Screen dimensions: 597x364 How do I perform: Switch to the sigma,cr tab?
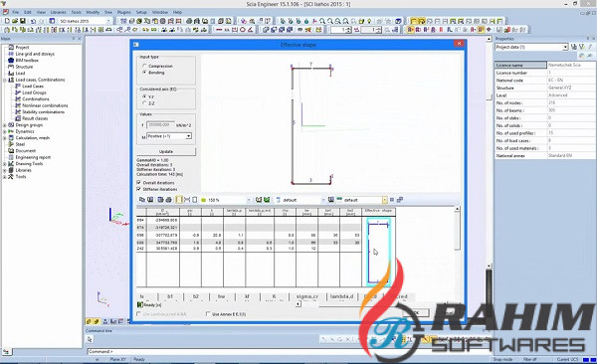coord(306,296)
